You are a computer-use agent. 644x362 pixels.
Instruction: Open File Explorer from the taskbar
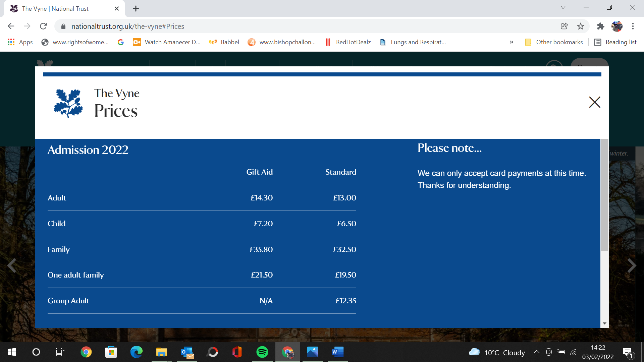(161, 352)
